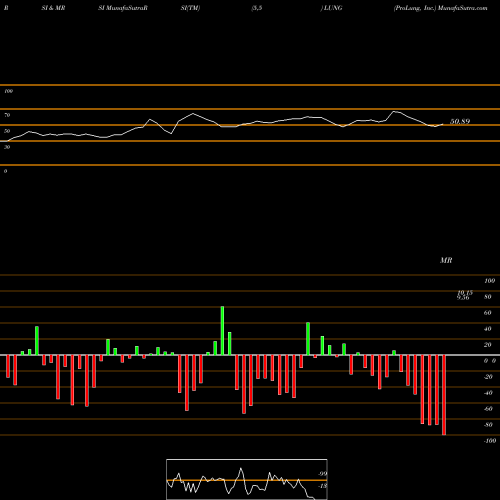Click the -99 value in mini chart
The width and height of the screenshot is (500, 500).
point(322,474)
